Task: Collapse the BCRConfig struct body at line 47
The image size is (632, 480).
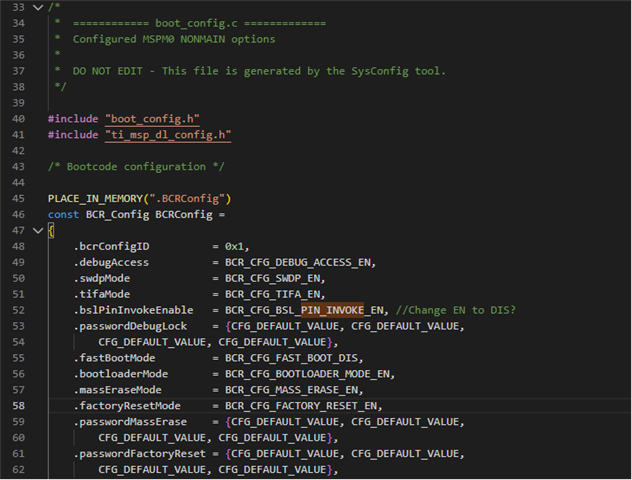Action: click(x=38, y=231)
